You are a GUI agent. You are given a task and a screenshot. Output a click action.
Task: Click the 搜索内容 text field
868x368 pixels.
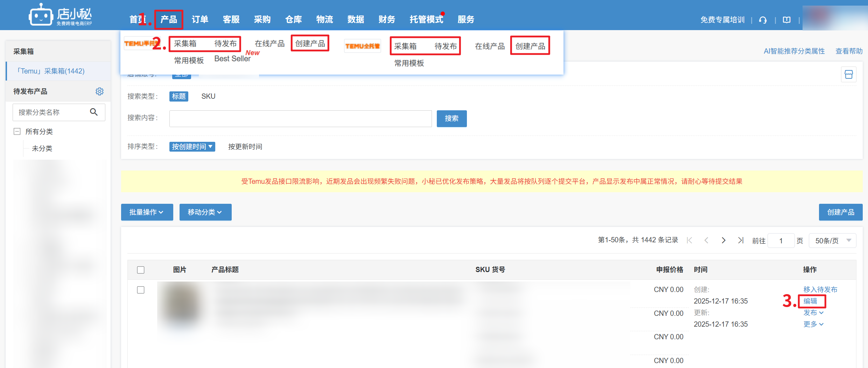[x=300, y=119]
